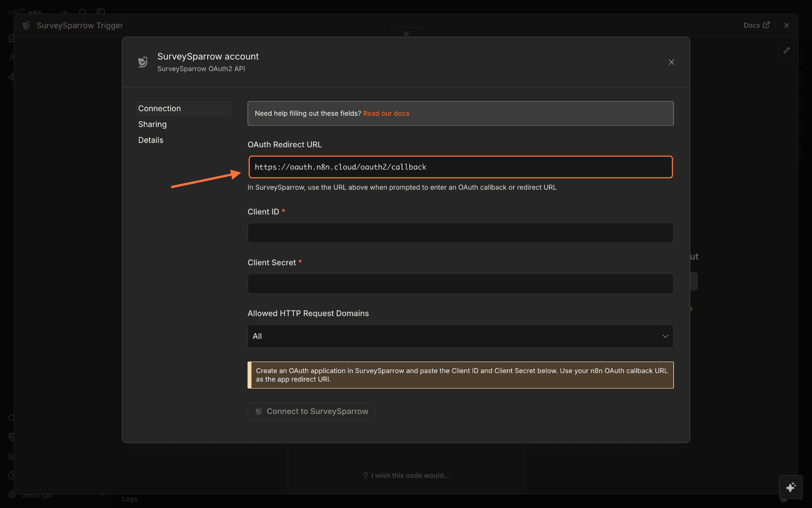Screen dimensions: 812x508
Task: Click the SurveySparrow account title
Action: pyautogui.click(x=208, y=56)
